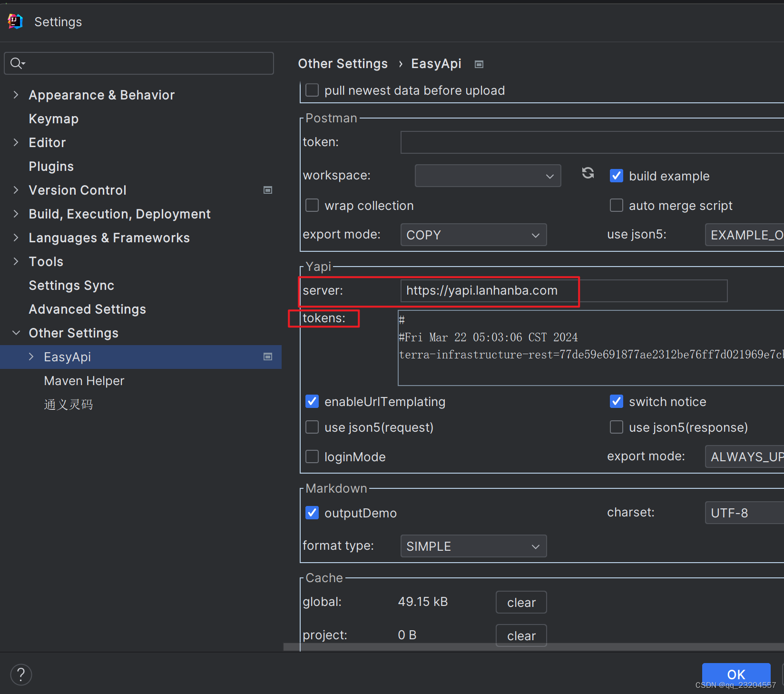Uncheck the build example checkbox
Screen dimensions: 784x694
click(x=617, y=176)
